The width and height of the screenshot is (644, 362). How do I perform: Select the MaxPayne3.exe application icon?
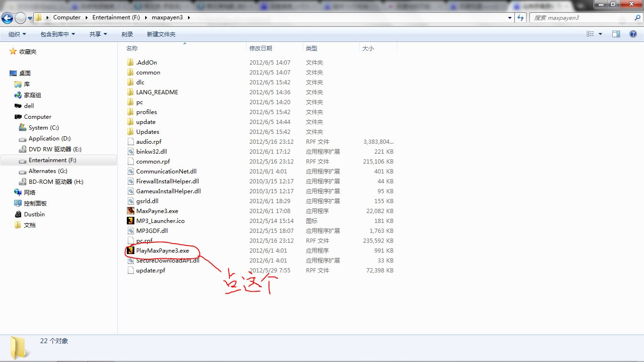click(x=131, y=211)
